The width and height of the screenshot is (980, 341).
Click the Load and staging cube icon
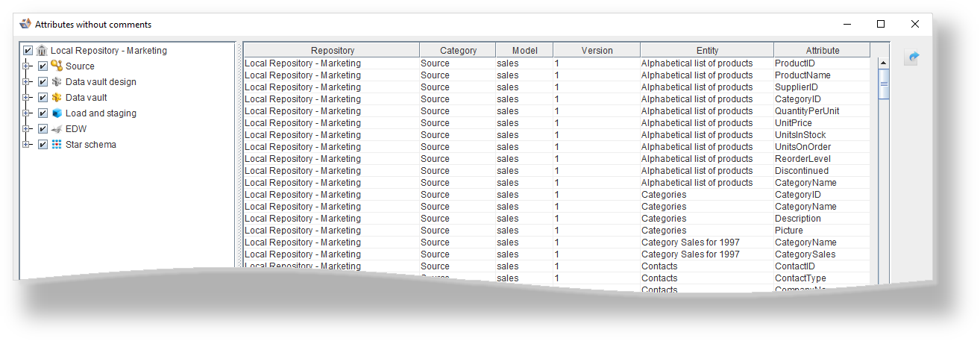click(57, 113)
